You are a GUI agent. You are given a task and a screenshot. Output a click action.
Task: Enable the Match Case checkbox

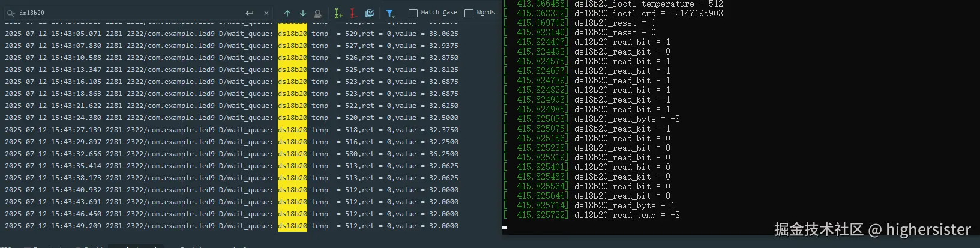(x=413, y=13)
